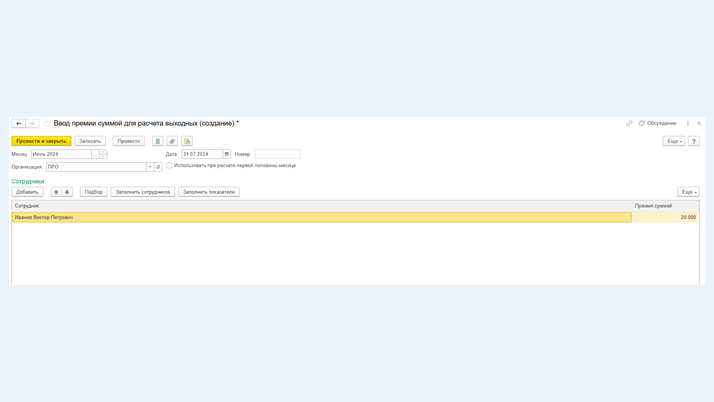The image size is (714, 402).
Task: Click the Организация field showing ПРО
Action: tap(96, 167)
